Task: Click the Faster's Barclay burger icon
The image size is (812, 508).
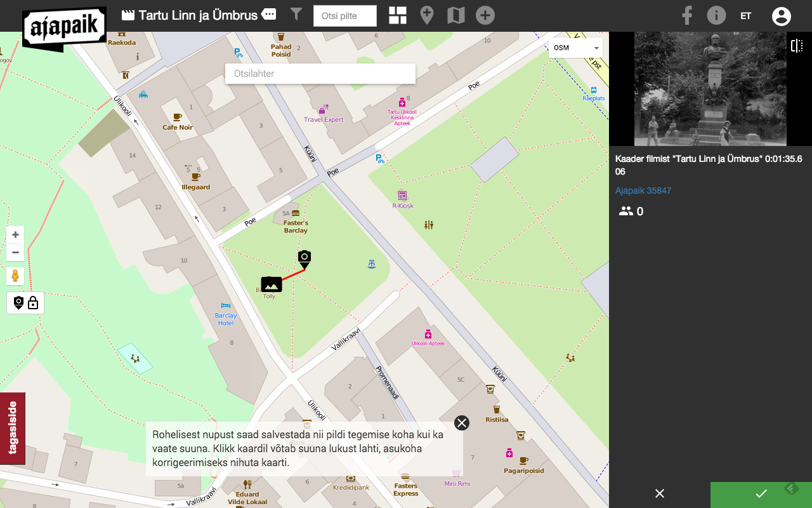Action: click(x=296, y=213)
